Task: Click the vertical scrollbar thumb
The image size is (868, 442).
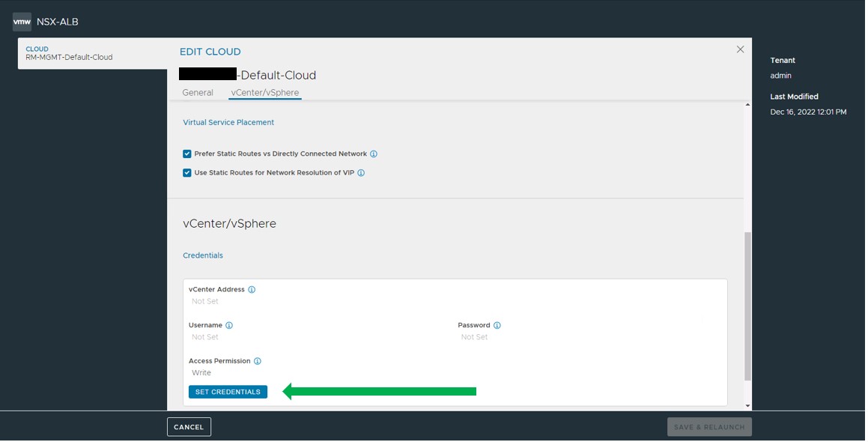Action: tap(748, 306)
